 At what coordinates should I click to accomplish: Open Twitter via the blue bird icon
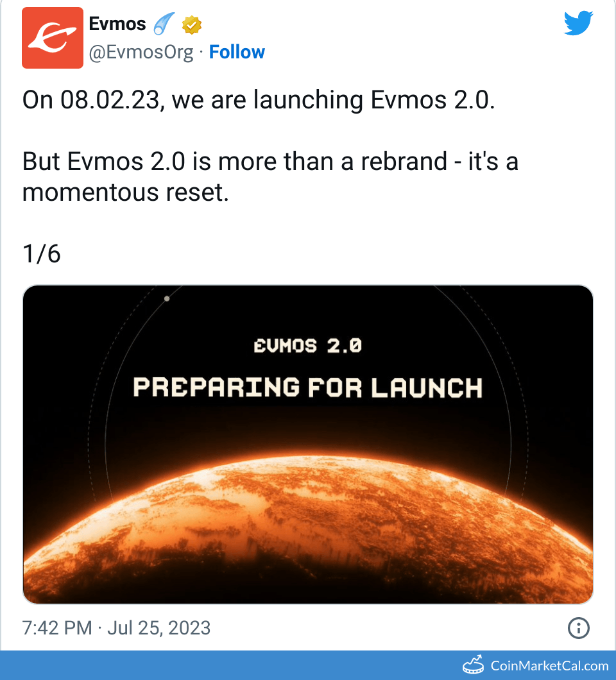click(x=579, y=24)
